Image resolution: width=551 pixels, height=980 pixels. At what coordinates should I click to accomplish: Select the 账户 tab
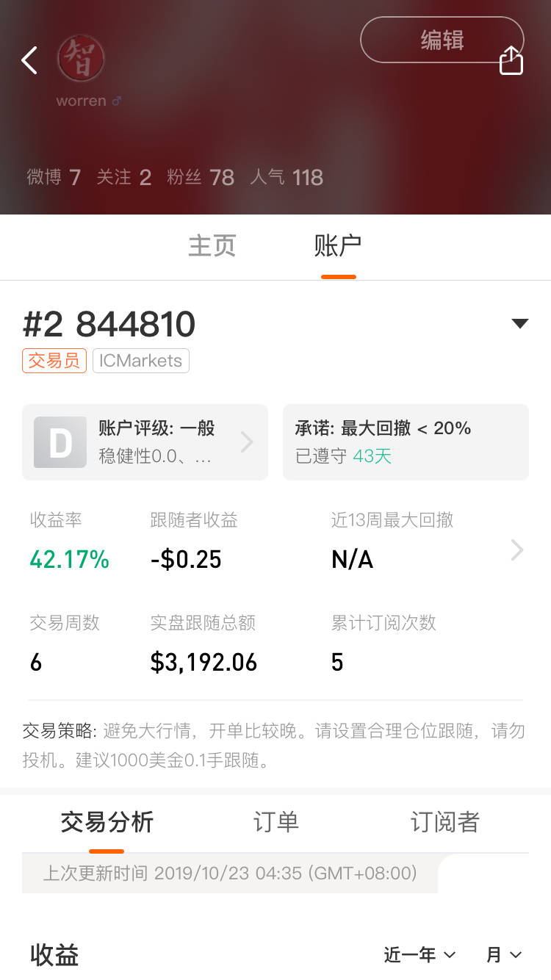click(x=338, y=245)
